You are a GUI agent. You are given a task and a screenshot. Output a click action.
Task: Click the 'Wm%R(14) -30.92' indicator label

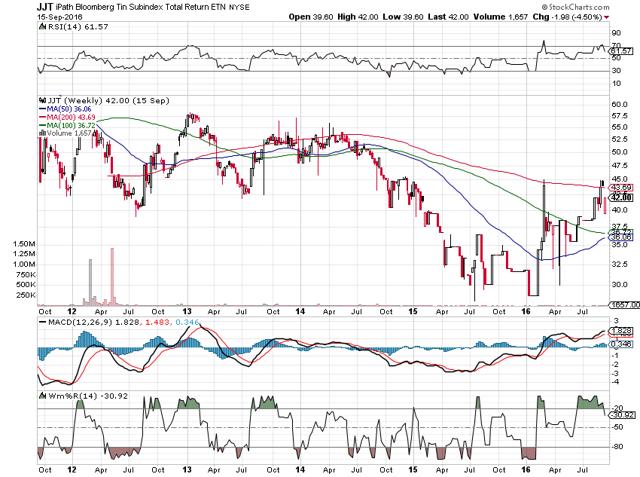point(88,396)
